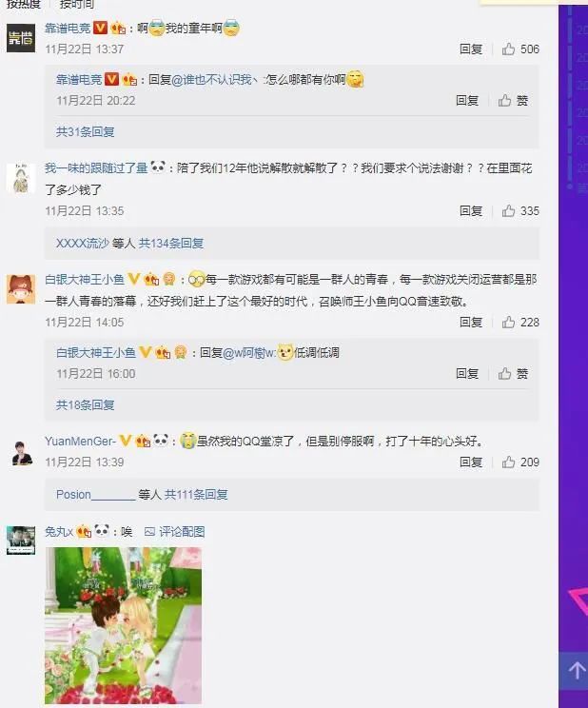The width and height of the screenshot is (588, 708).
Task: Expand the 共111条回复 thread
Action: pos(196,495)
